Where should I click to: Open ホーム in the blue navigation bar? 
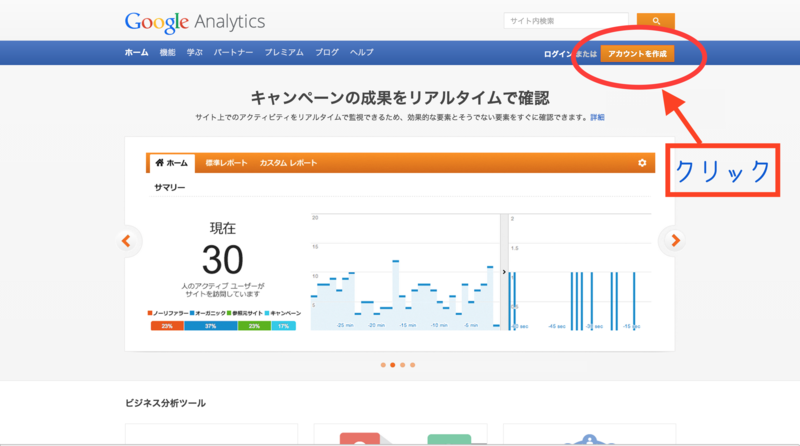pos(136,53)
